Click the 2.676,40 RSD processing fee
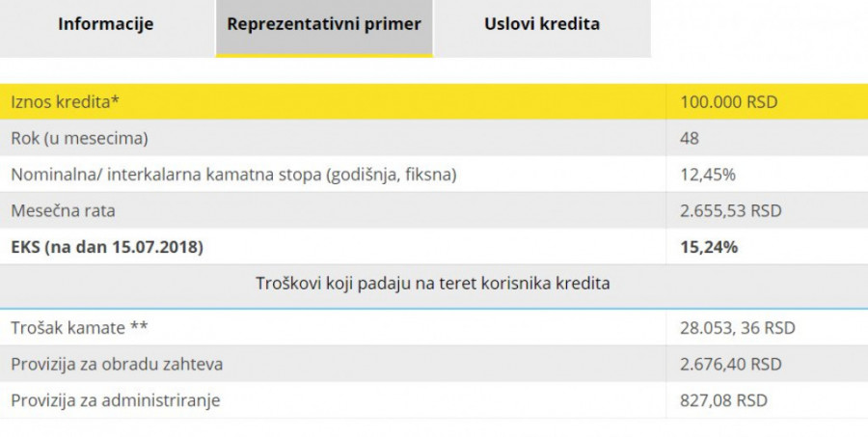Screen dimensions: 868x437 (x=731, y=364)
